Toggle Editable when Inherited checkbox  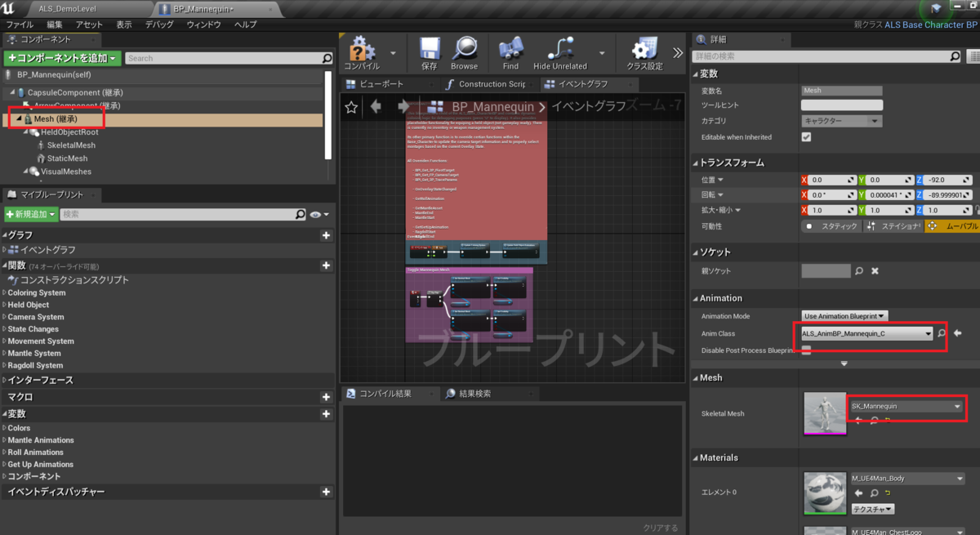806,137
